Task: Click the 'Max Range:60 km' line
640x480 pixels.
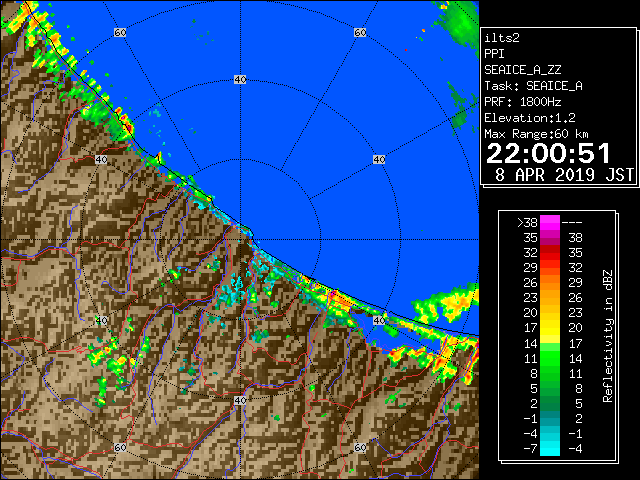Action: (x=536, y=134)
